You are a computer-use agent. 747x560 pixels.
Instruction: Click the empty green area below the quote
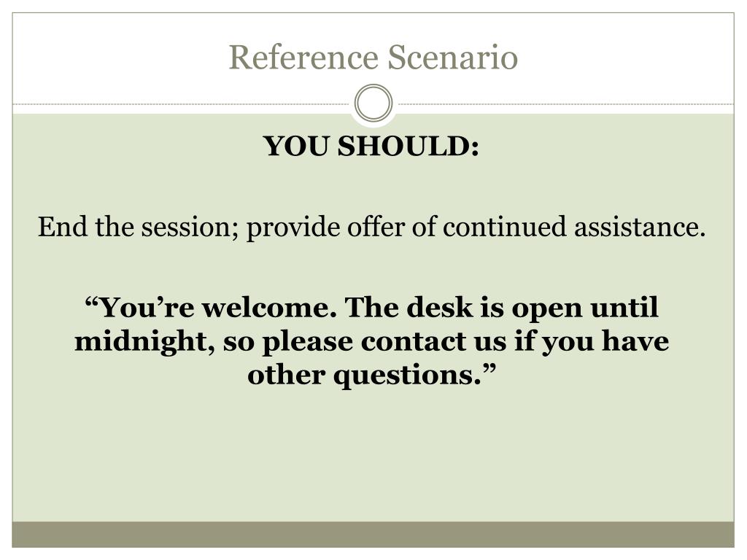(x=373, y=457)
